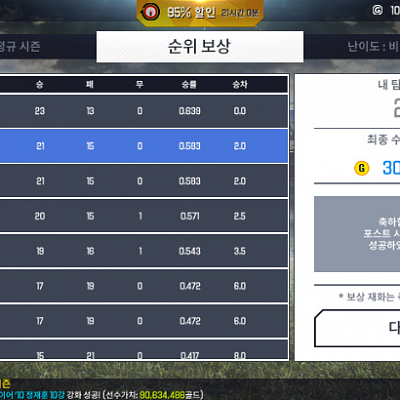Open the 95% 할인 discount banner
This screenshot has width=400, height=400.
(x=200, y=13)
